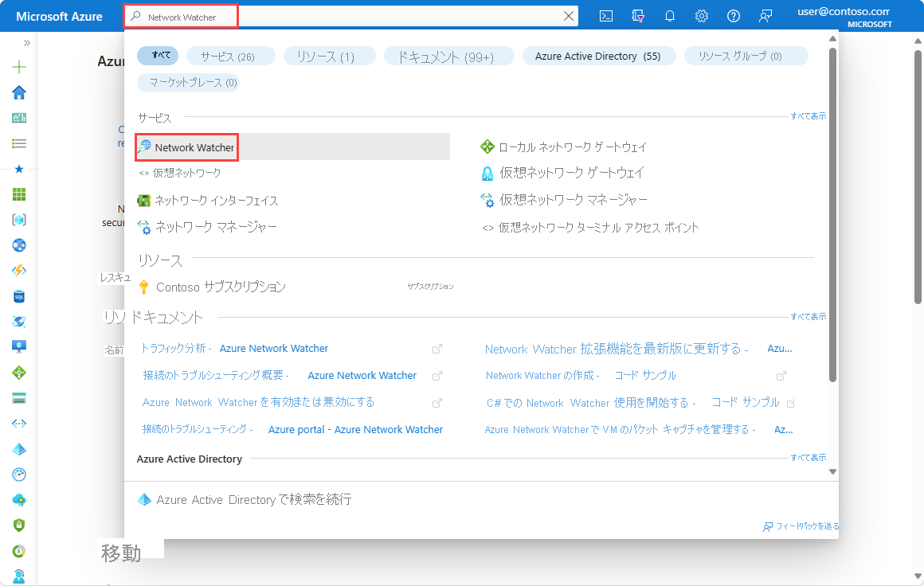Click the Favorites star icon in sidebar
Image resolution: width=924 pixels, height=586 pixels.
tap(19, 169)
